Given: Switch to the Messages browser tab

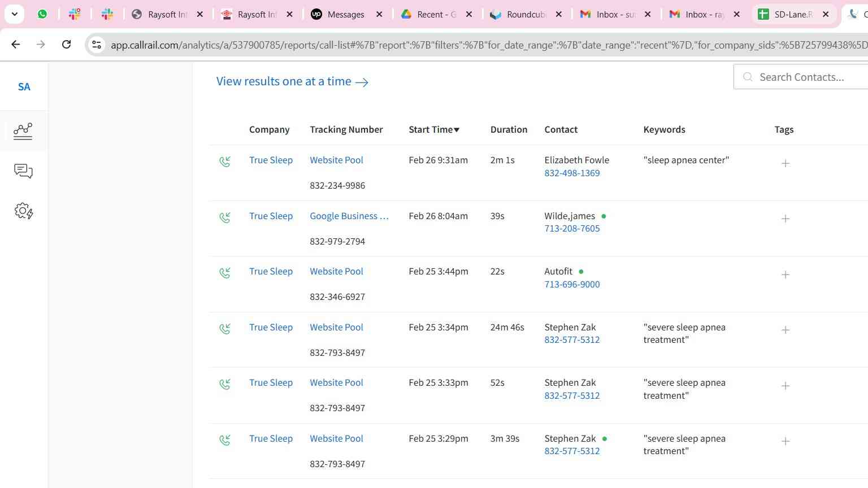Looking at the screenshot, I should click(345, 15).
